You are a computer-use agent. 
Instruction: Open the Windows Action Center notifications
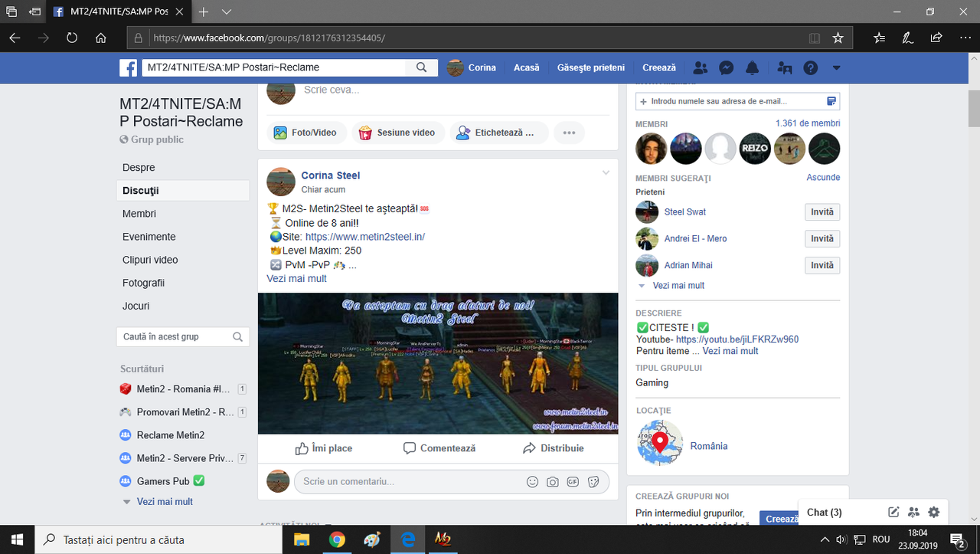[957, 539]
